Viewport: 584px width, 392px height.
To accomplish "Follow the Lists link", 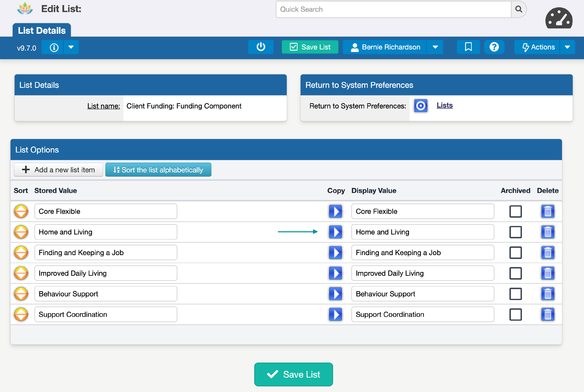I will (x=444, y=106).
